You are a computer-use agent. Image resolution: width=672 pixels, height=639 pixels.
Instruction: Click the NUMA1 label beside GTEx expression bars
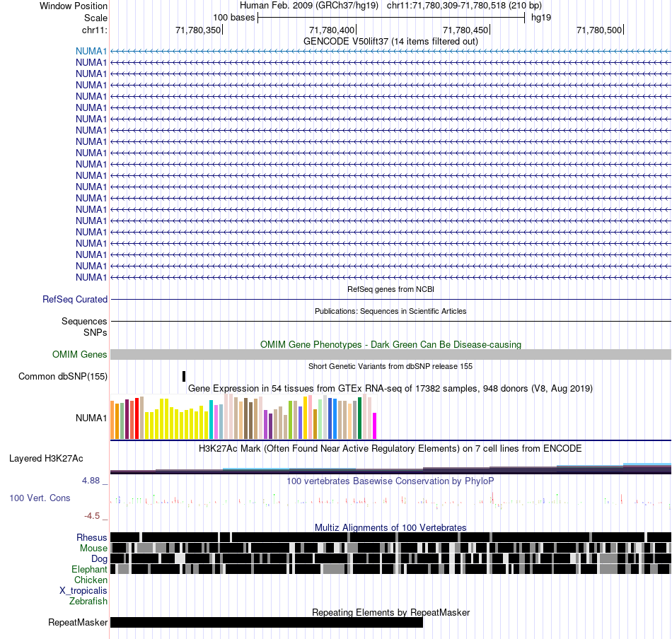point(91,418)
